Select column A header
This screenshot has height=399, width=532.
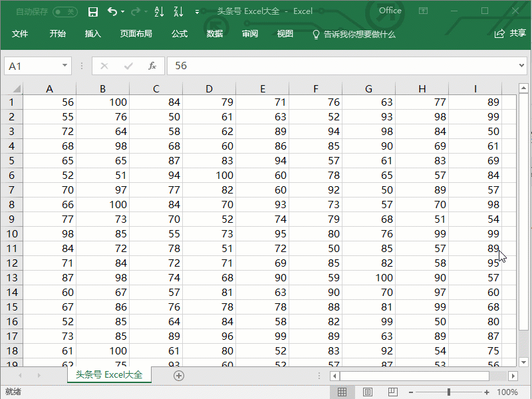click(x=49, y=89)
